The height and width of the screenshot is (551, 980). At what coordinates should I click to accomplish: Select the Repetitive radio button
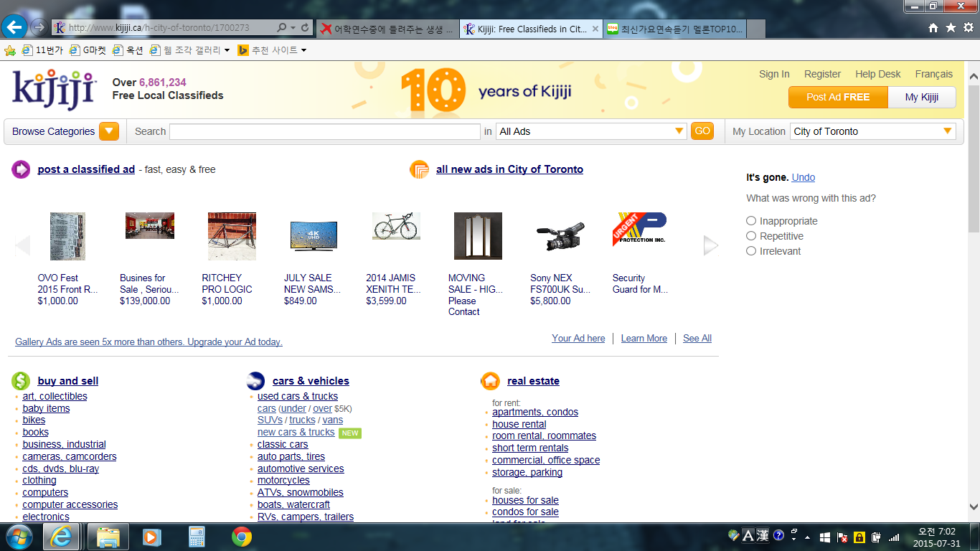click(751, 236)
